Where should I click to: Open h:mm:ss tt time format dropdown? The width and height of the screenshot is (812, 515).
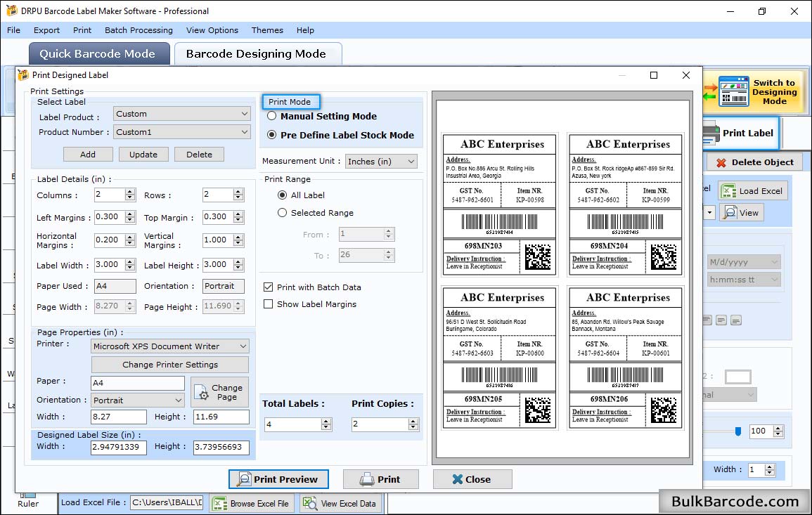745,280
